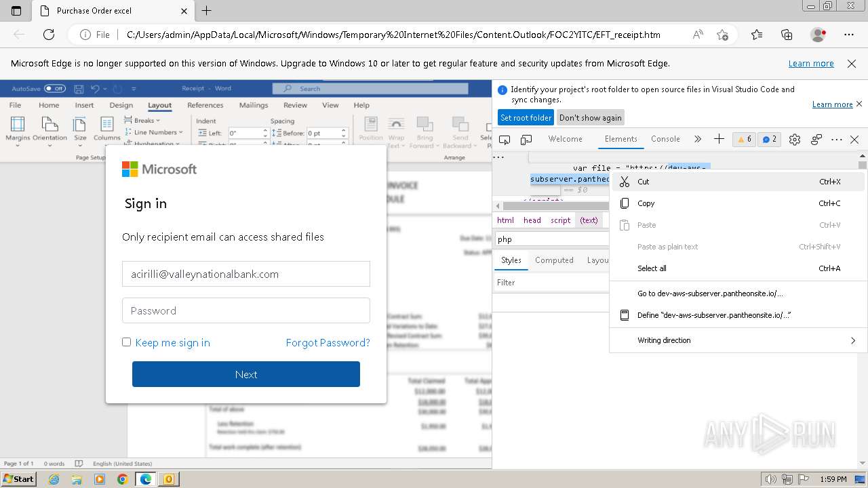The width and height of the screenshot is (868, 488).
Task: Check the Keep me sign in checkbox
Action: point(126,342)
